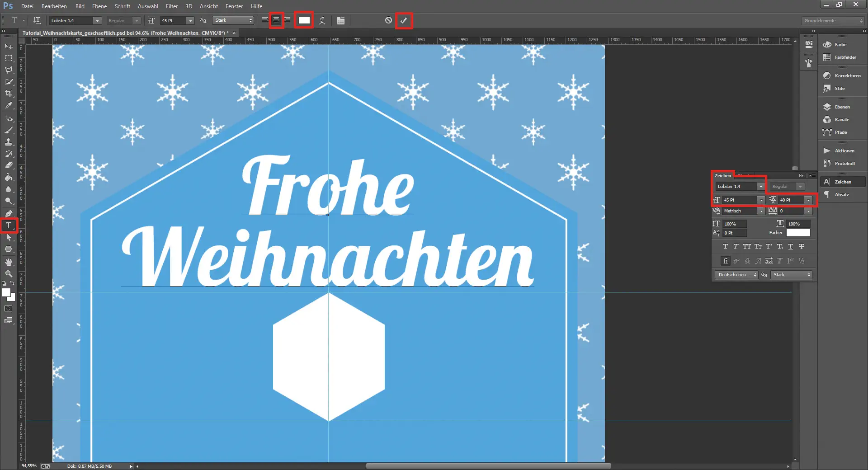Viewport: 868px width, 470px height.
Task: Toggle underline formatting in the Zeichen panel
Action: point(791,247)
